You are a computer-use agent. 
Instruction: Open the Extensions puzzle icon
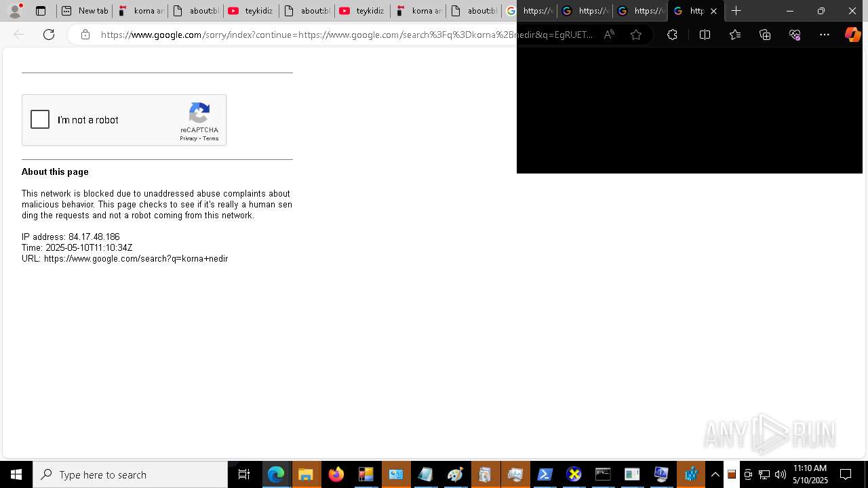[672, 35]
